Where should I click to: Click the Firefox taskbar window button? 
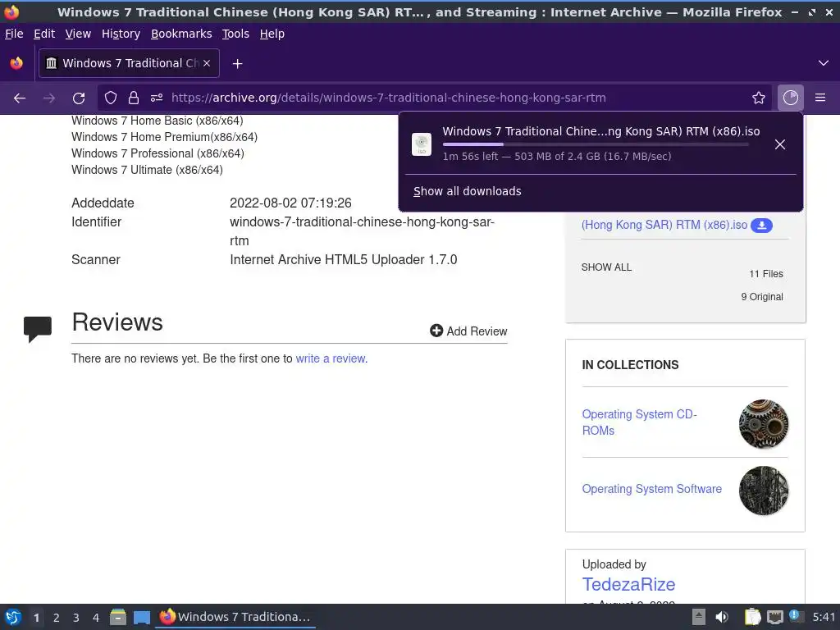point(235,617)
